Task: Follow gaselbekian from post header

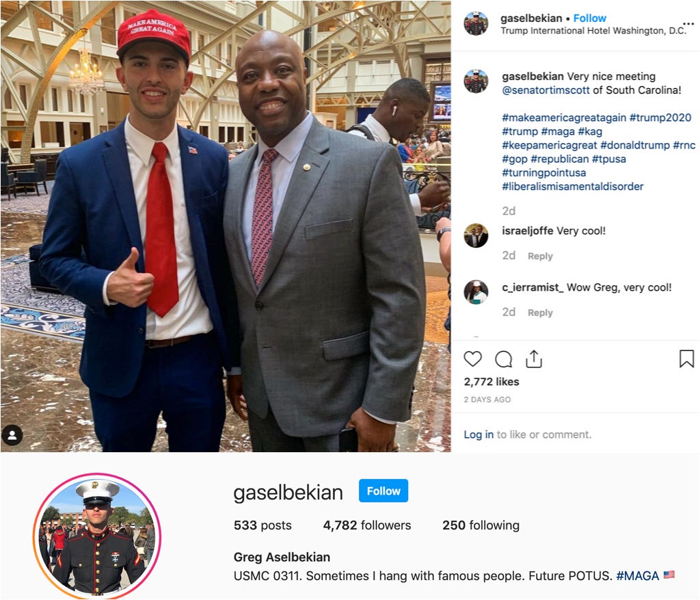Action: click(590, 18)
